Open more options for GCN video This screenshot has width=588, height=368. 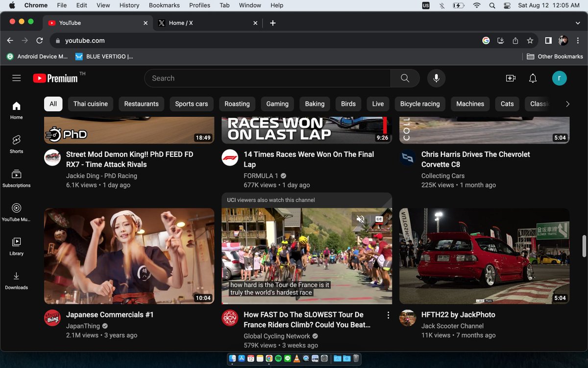pos(388,315)
